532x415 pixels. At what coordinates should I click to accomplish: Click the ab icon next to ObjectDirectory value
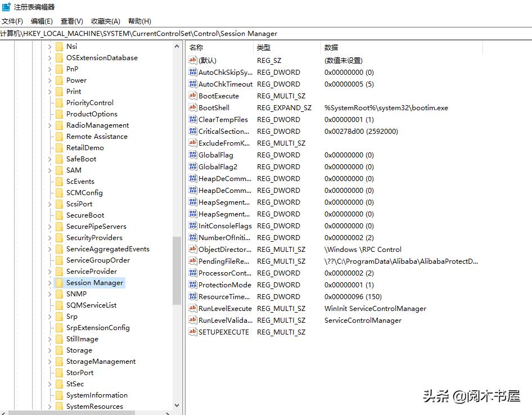pyautogui.click(x=193, y=249)
